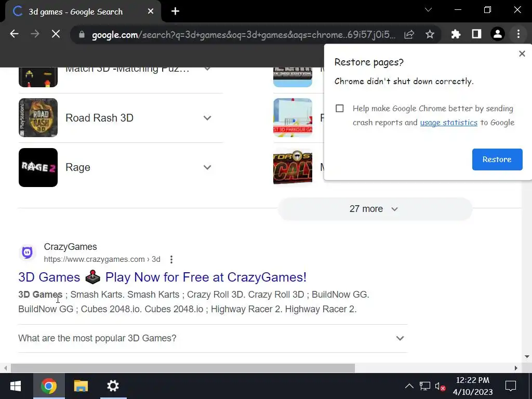Click the address bar URL
This screenshot has width=532, height=399.
244,35
